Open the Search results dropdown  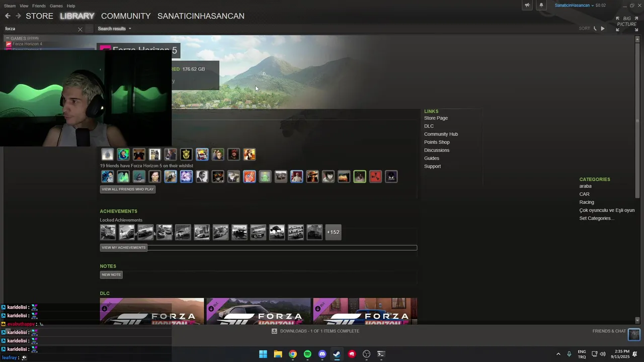tap(114, 29)
